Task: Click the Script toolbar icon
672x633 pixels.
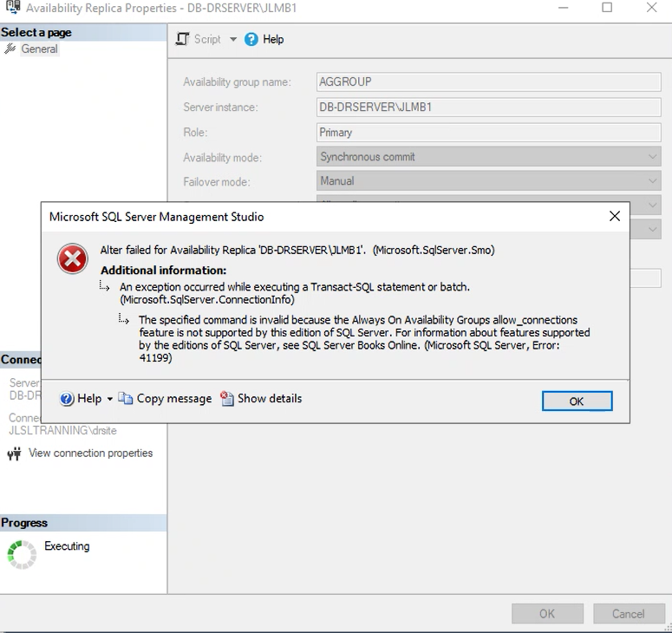Action: 183,39
